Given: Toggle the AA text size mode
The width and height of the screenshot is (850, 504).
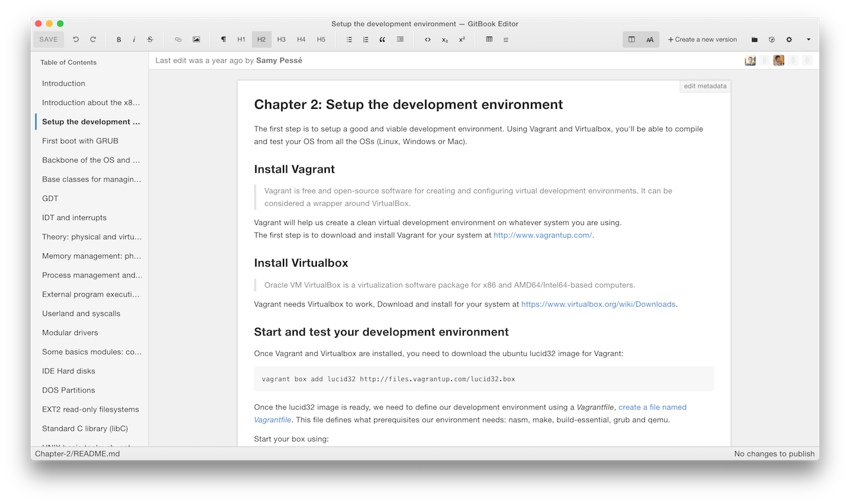Looking at the screenshot, I should tap(650, 39).
